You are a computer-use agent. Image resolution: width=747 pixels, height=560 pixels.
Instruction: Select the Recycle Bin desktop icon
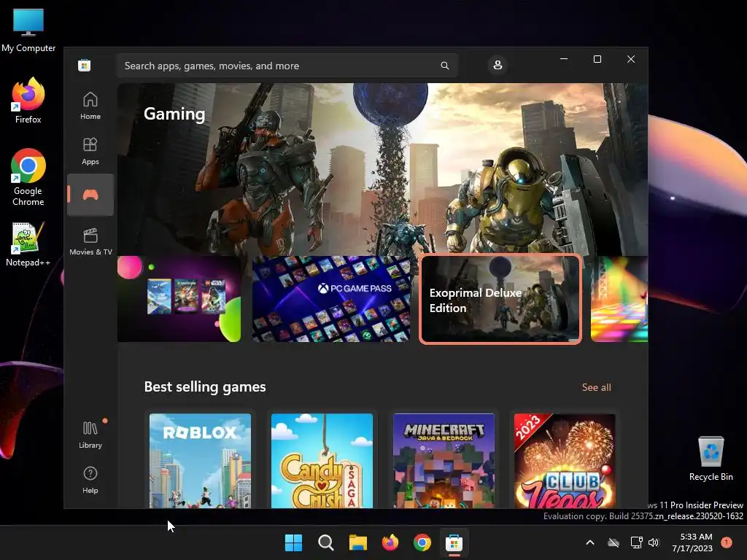click(711, 458)
